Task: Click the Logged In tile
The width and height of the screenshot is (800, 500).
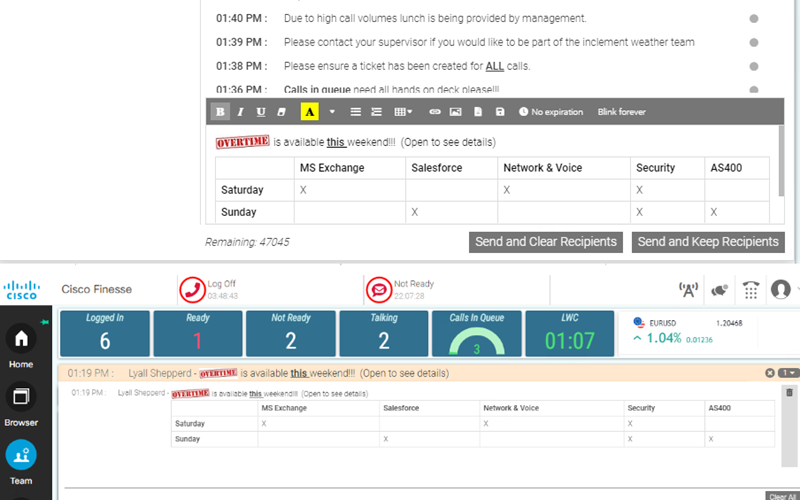Action: point(105,333)
